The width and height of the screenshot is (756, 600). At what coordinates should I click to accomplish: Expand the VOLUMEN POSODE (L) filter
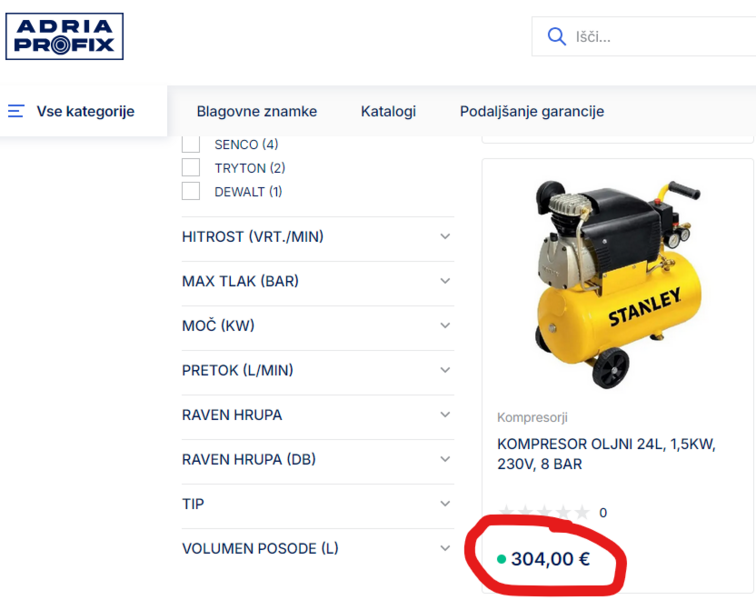tap(445, 548)
